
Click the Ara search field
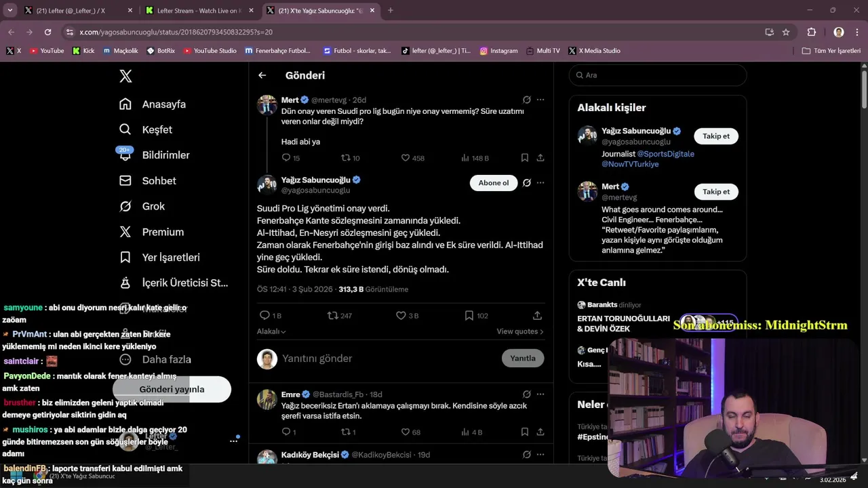(658, 75)
